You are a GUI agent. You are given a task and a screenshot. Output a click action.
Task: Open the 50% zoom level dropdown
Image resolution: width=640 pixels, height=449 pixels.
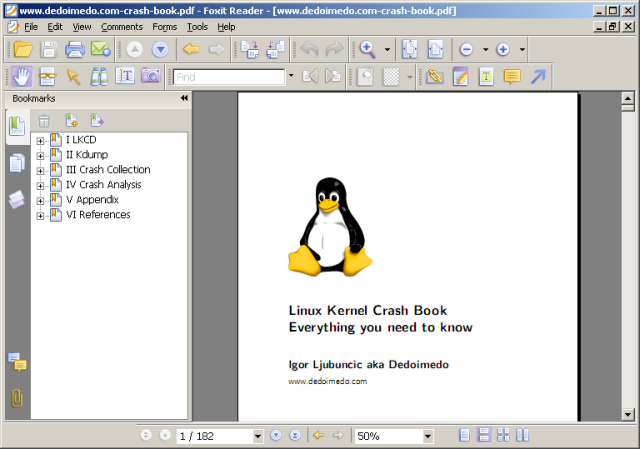tap(427, 436)
